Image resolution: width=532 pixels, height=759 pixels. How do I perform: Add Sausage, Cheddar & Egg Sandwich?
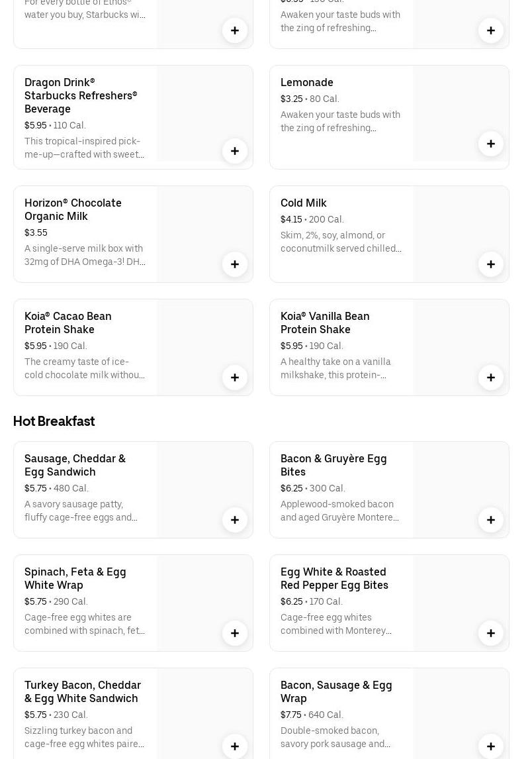pyautogui.click(x=235, y=520)
